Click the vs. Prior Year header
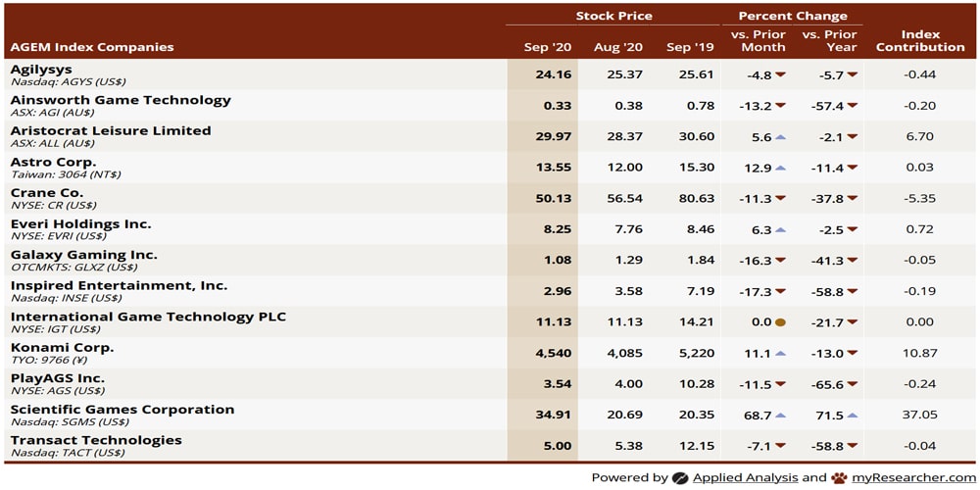This screenshot has width=980, height=490. tap(829, 40)
